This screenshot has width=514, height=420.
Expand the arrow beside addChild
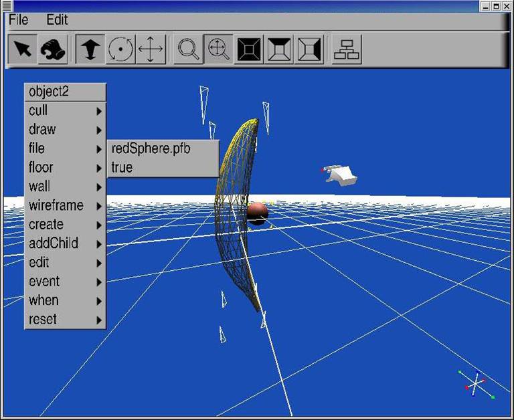click(99, 244)
